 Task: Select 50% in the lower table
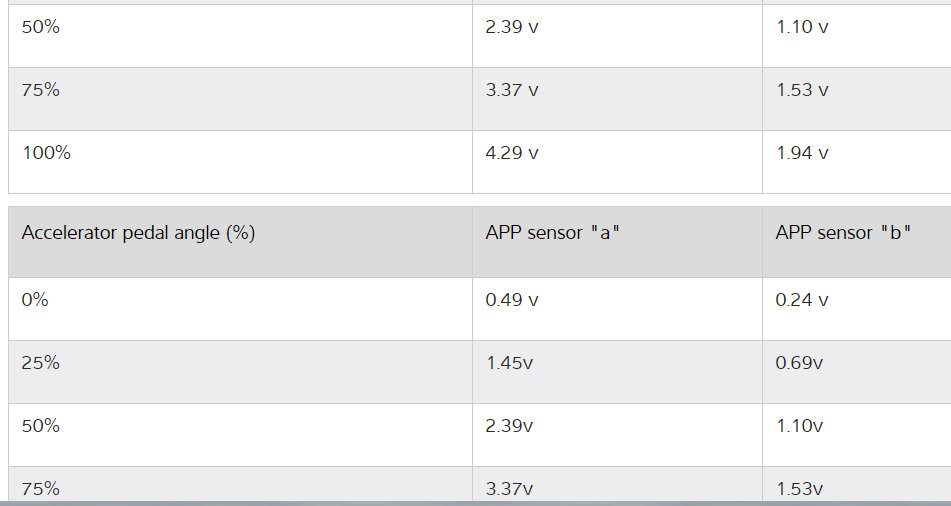(x=41, y=426)
